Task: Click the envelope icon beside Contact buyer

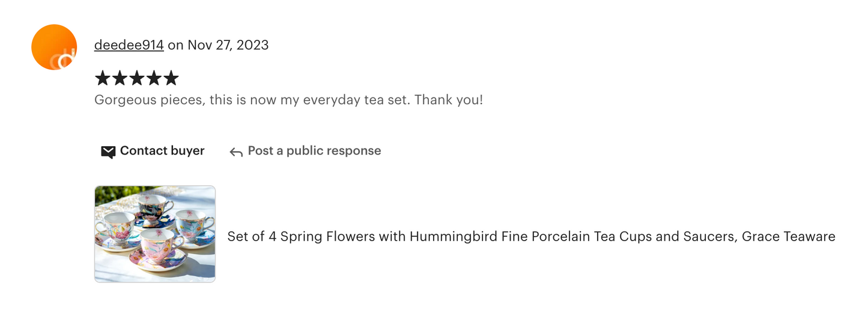Action: 108,152
